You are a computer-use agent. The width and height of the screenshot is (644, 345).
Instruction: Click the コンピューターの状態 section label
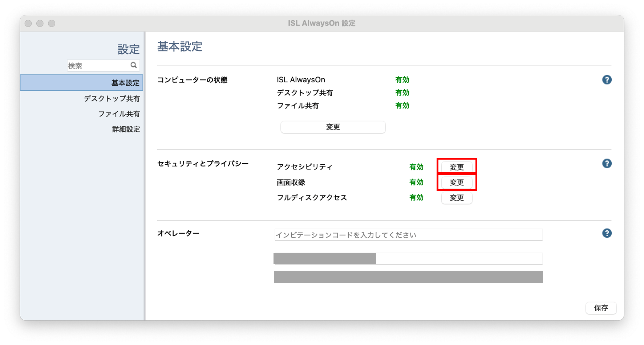pyautogui.click(x=192, y=80)
